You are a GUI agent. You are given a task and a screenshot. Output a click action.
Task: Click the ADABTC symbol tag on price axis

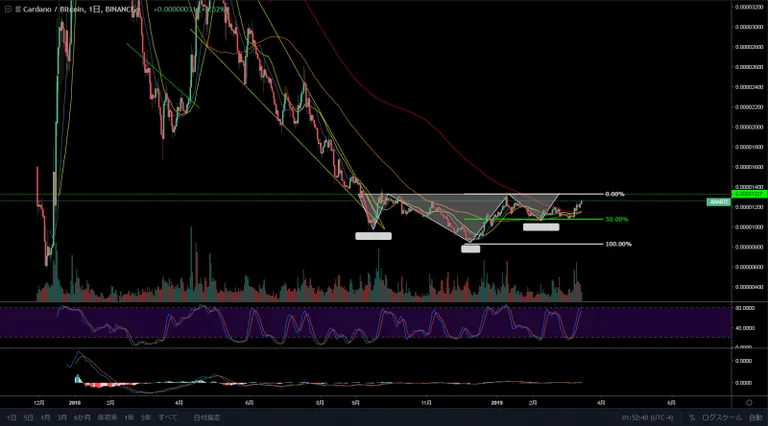719,202
